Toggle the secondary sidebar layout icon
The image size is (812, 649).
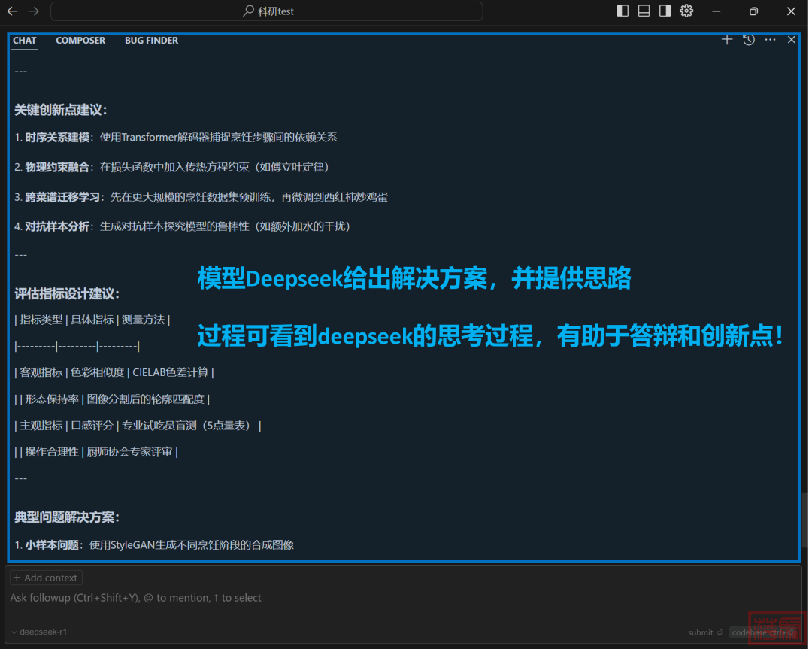tap(665, 11)
